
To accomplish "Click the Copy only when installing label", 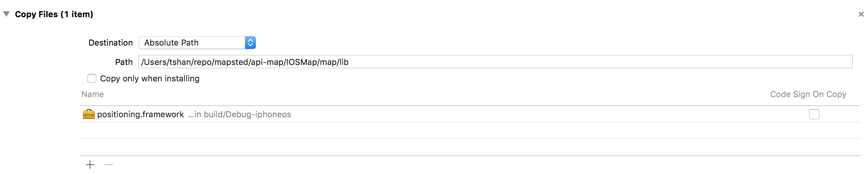I will click(149, 78).
